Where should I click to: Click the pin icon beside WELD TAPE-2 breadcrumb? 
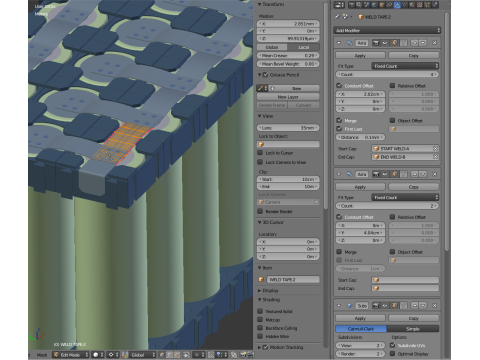pos(337,17)
